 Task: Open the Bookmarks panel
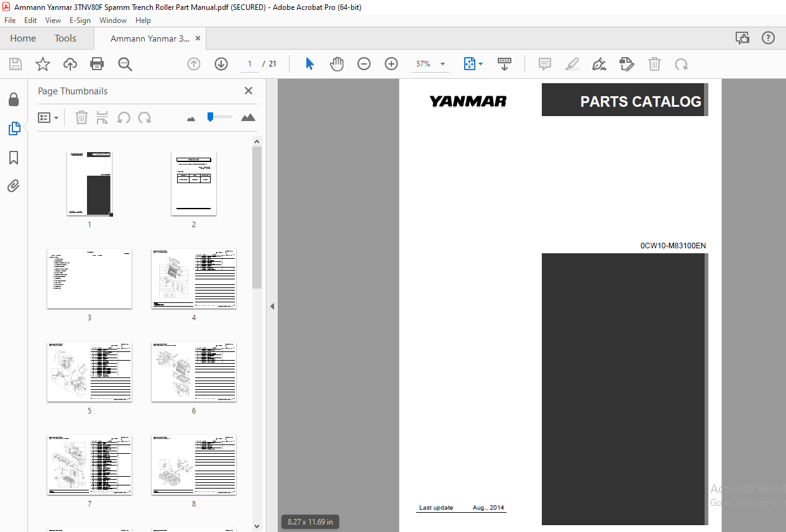14,158
